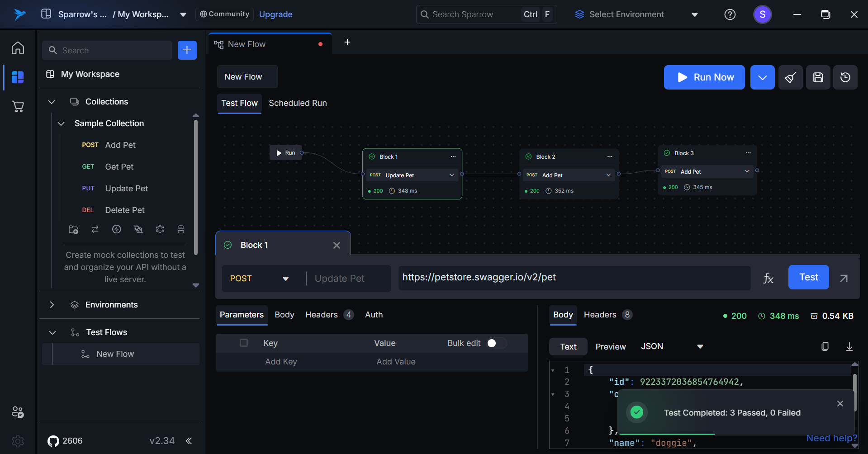Open the run history icon
Image resolution: width=868 pixels, height=454 pixels.
coord(845,77)
